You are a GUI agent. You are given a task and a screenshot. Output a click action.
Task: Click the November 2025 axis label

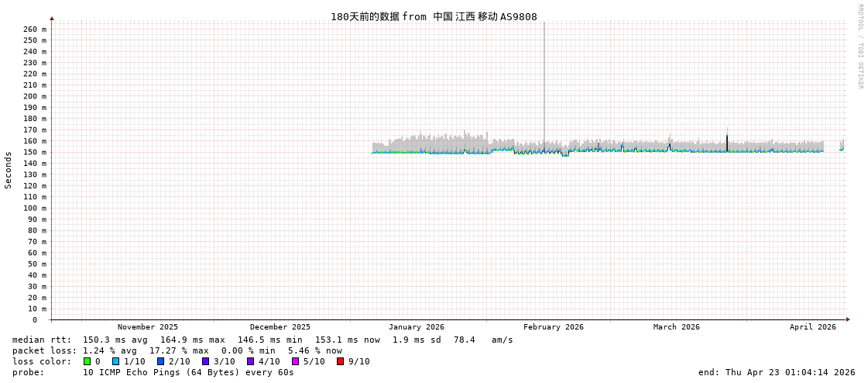coord(147,327)
